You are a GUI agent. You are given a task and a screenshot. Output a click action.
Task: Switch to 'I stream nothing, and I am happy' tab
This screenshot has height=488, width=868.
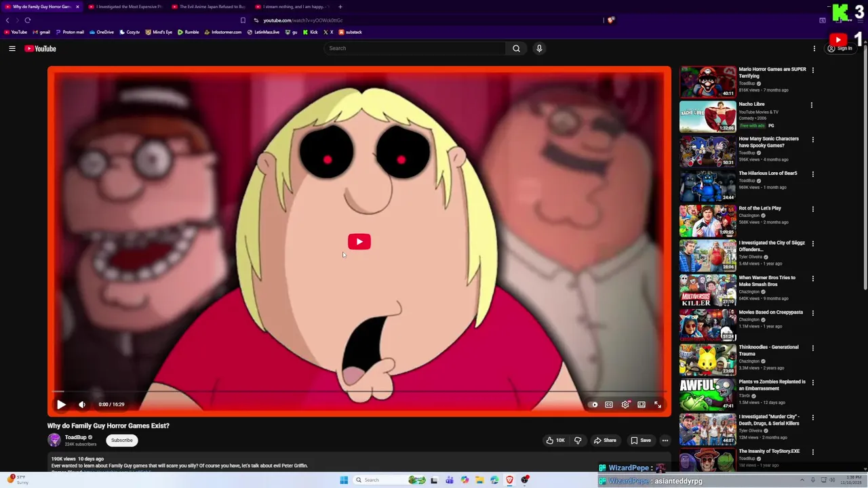[x=292, y=7]
